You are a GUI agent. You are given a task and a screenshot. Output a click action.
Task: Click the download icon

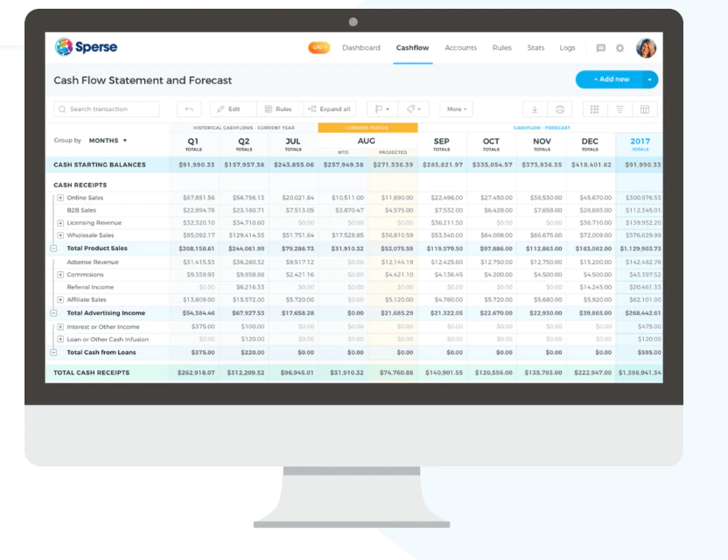pos(535,109)
